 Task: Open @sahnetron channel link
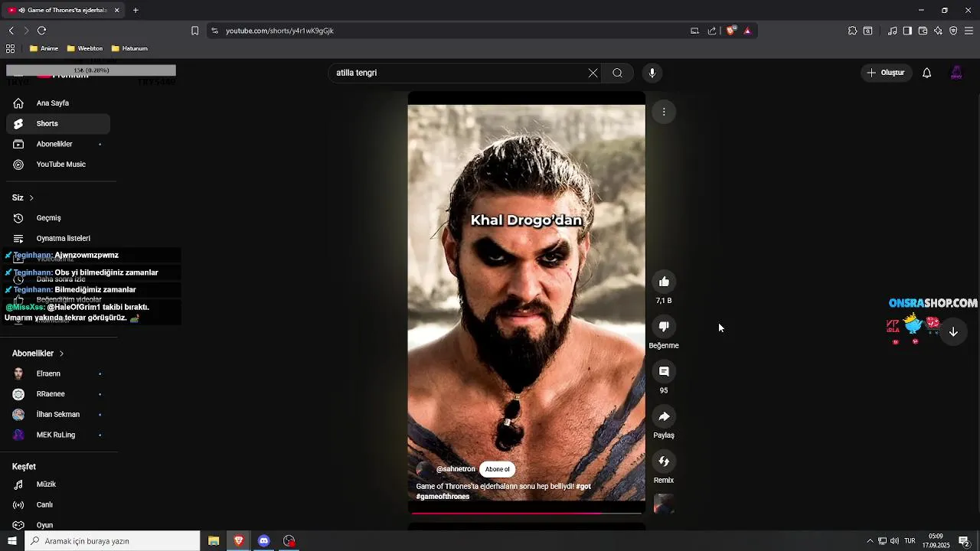456,469
